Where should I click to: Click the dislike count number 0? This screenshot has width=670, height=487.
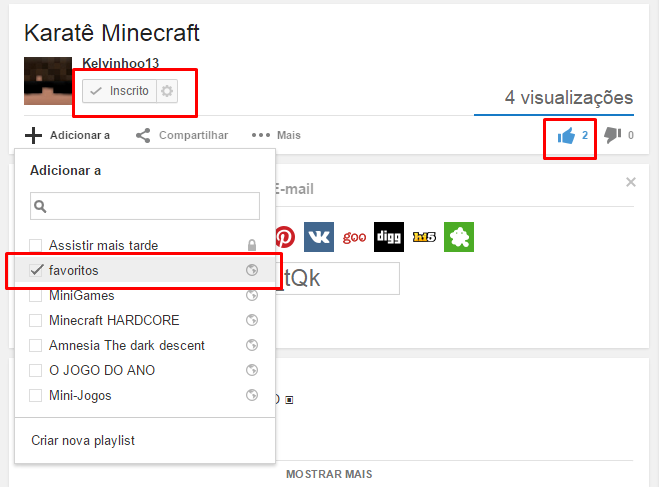tap(631, 135)
